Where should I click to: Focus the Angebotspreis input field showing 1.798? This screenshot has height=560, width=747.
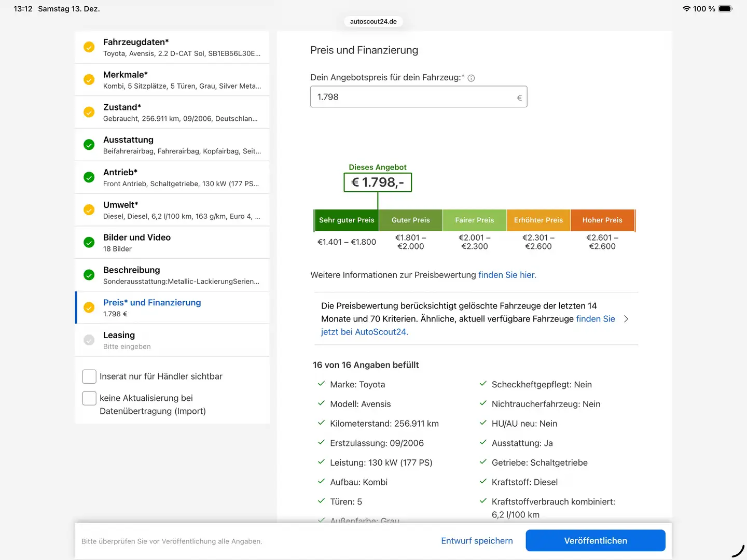[x=412, y=97]
